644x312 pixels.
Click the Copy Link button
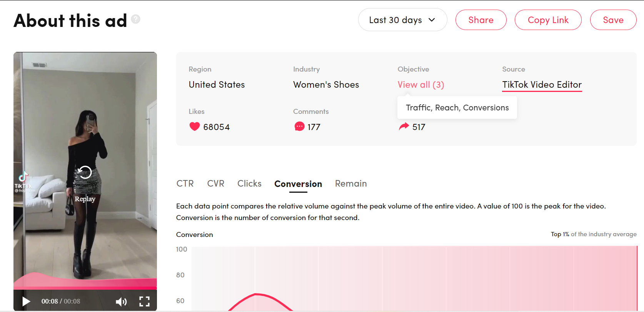point(548,20)
